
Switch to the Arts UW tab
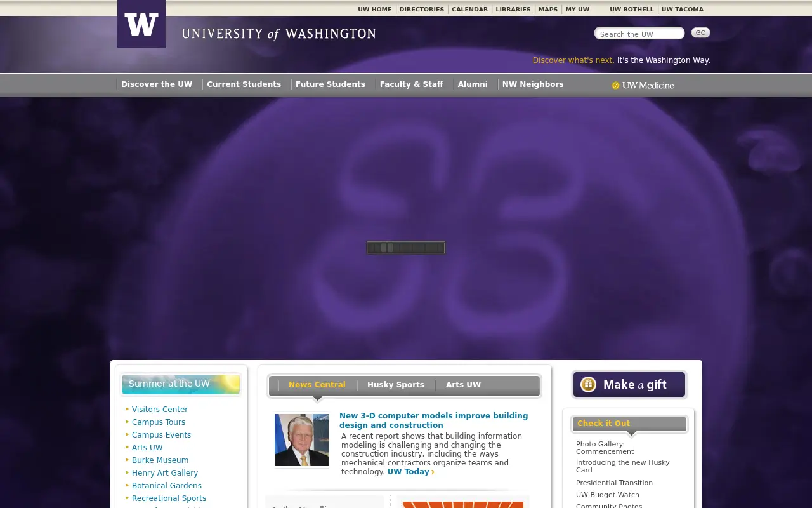(x=463, y=385)
